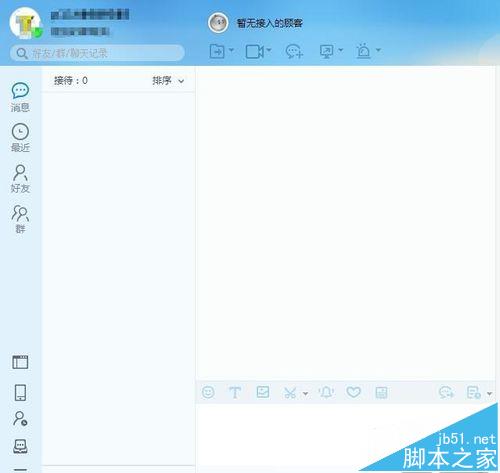Expand the chat history dropdown arrow
Image resolution: width=500 pixels, height=473 pixels.
click(489, 394)
